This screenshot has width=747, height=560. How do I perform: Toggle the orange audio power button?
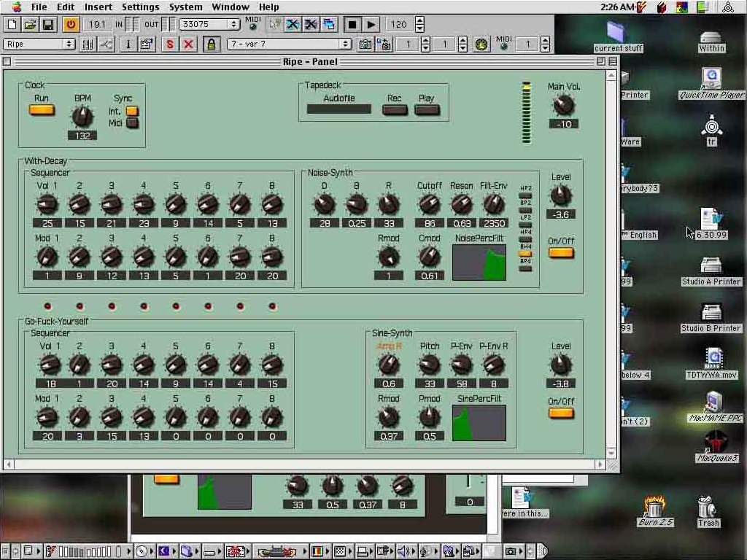[x=71, y=24]
